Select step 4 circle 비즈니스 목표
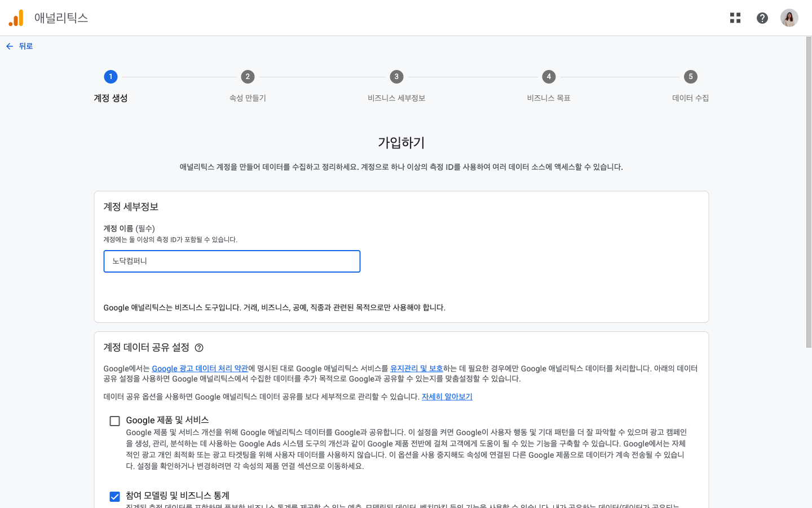The width and height of the screenshot is (812, 508). 549,77
